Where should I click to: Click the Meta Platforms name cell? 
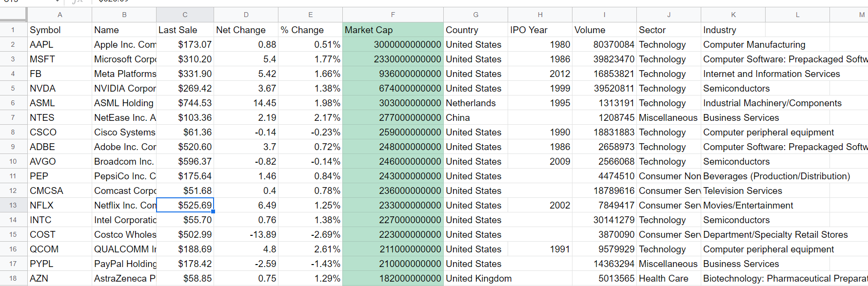[124, 74]
